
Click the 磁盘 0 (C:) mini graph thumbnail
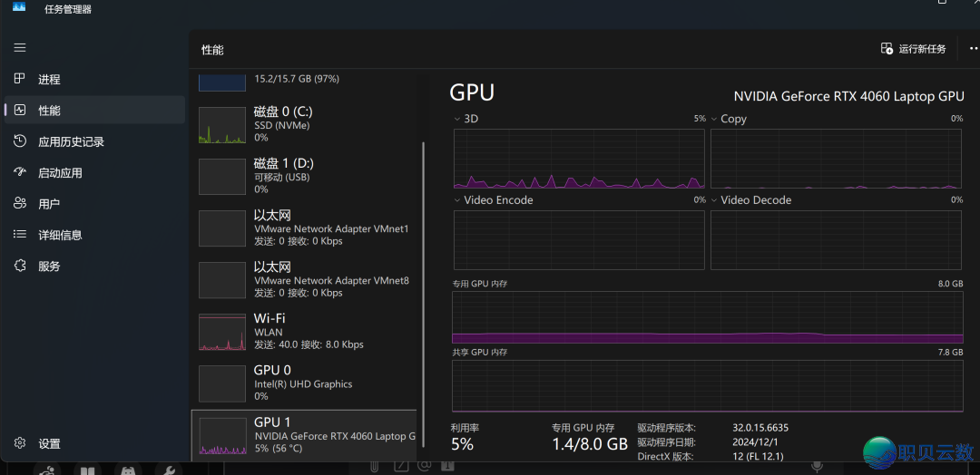tap(222, 125)
